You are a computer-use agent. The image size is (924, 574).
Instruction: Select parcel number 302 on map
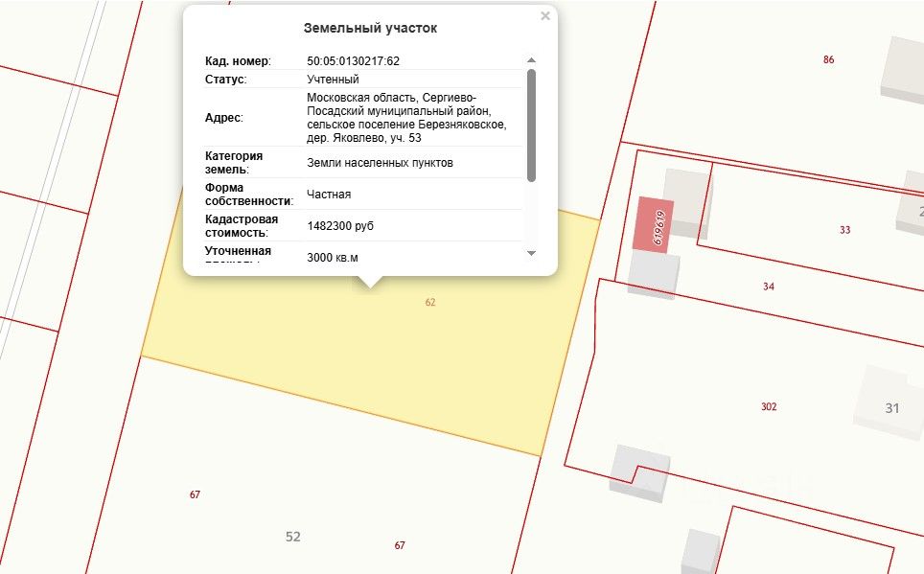[769, 406]
